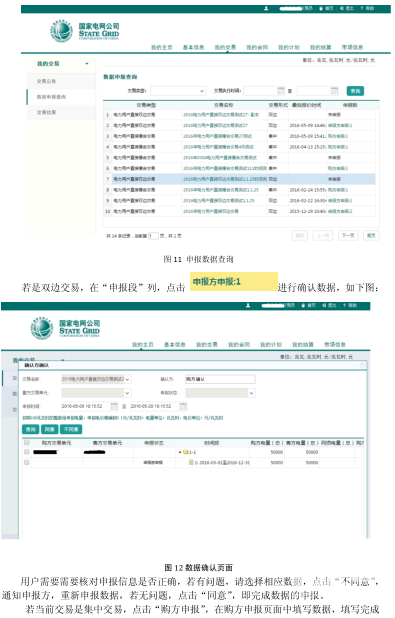The image size is (395, 618).
Task: Check the second row checkbox in confirmation grid
Action: [27, 462]
